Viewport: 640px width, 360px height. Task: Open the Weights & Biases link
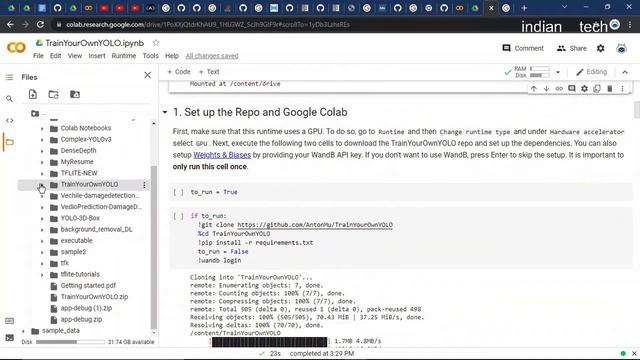tap(222, 155)
